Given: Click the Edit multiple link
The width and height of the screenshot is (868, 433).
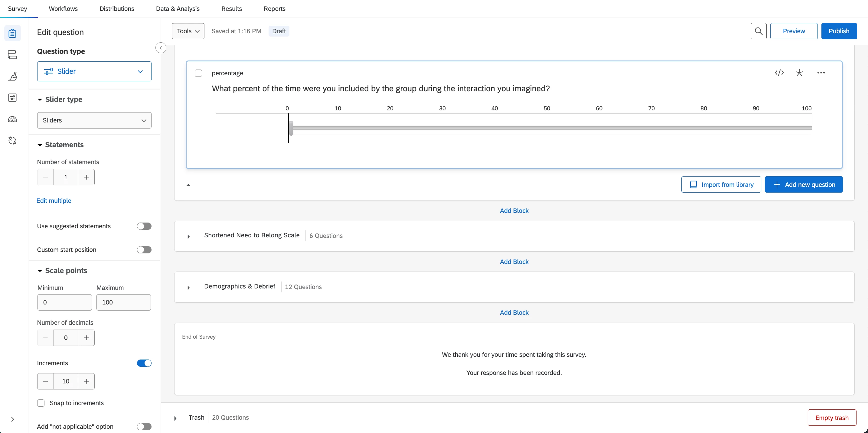Looking at the screenshot, I should click(x=54, y=201).
